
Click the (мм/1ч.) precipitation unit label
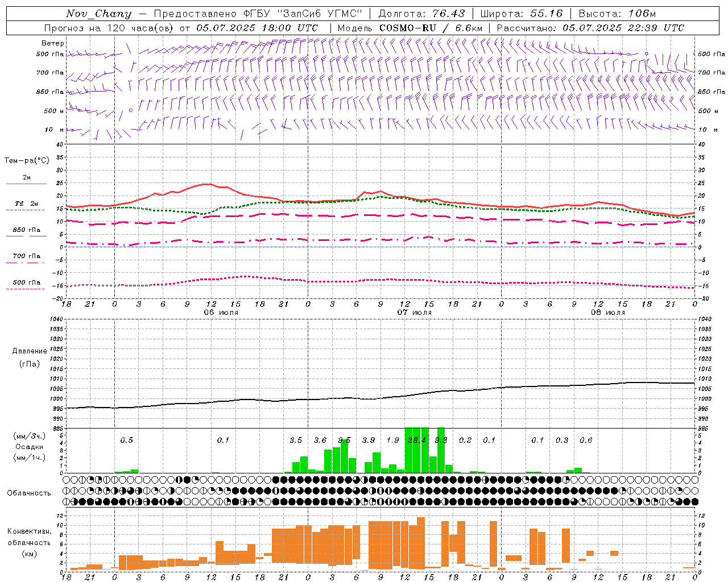click(30, 458)
